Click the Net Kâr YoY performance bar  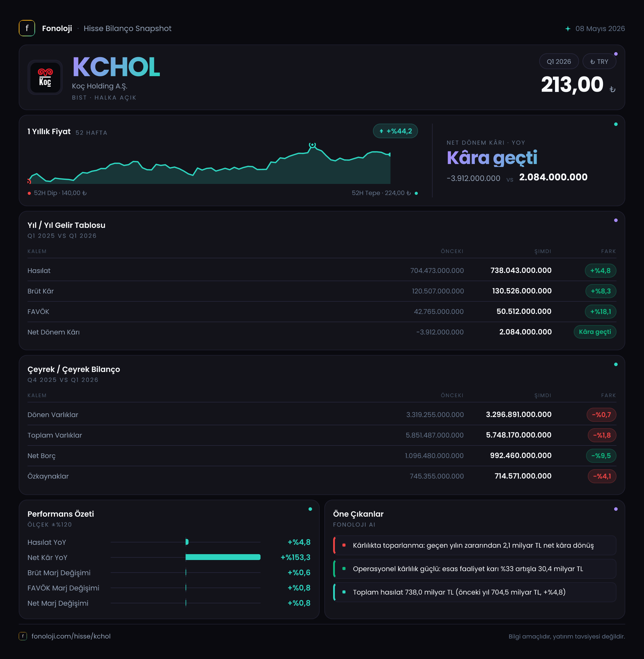point(223,557)
